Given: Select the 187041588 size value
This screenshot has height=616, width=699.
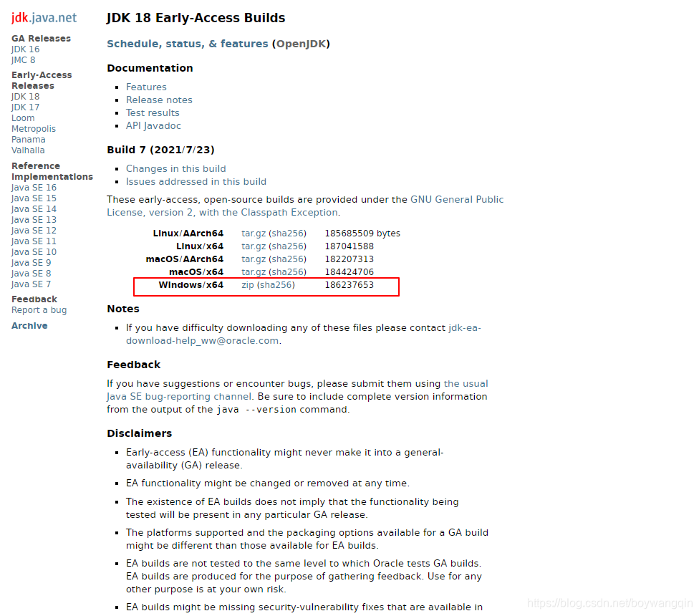Looking at the screenshot, I should point(349,246).
